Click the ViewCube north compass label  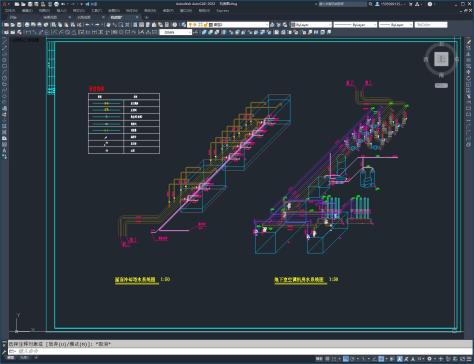tap(441, 44)
